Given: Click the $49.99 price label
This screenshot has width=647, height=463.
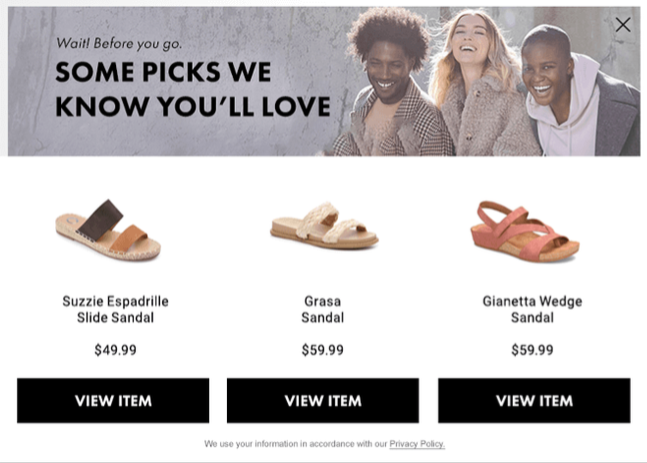Looking at the screenshot, I should (x=116, y=350).
